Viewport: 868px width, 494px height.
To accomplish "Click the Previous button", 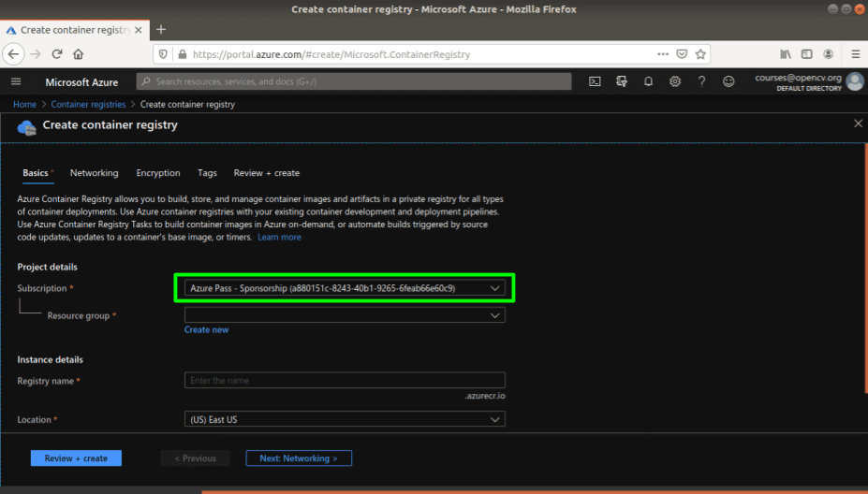I will pos(195,458).
